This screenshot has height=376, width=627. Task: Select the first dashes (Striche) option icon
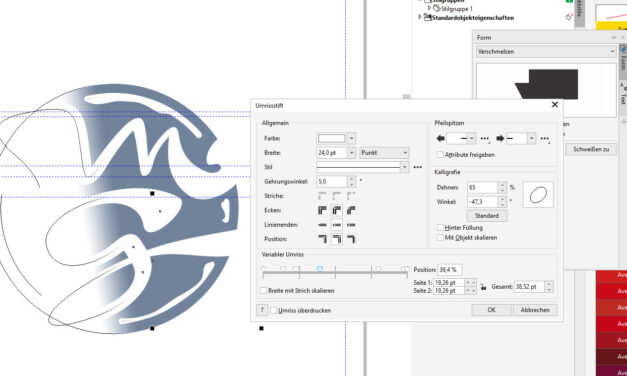(x=322, y=196)
